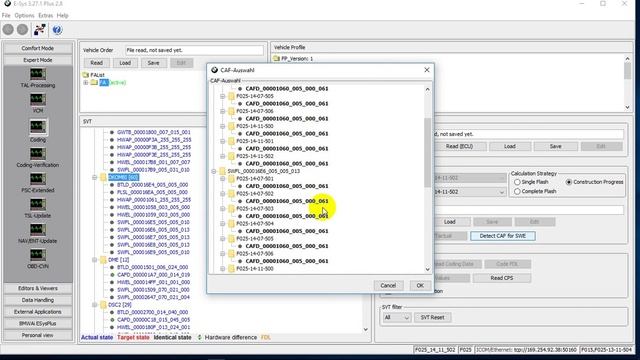Open Coding-Verification module icon

(x=38, y=153)
